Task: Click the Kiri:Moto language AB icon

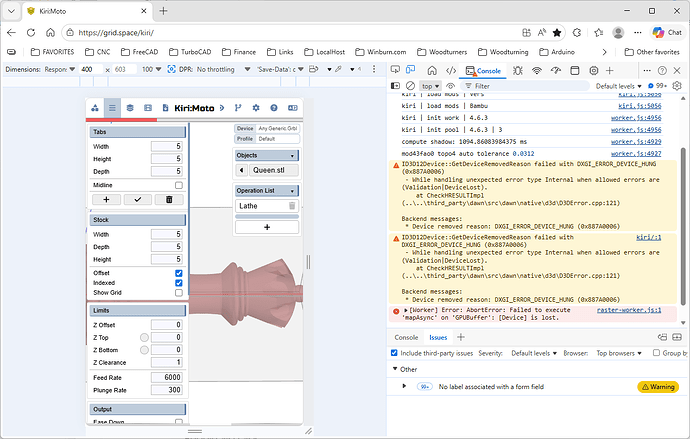Action: pos(293,108)
